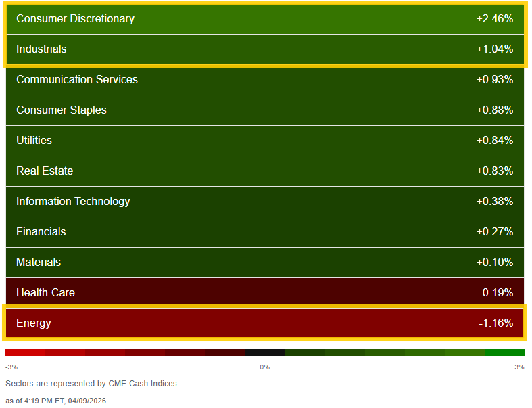The image size is (532, 408).
Task: Click the +2.46% change value
Action: pos(495,19)
